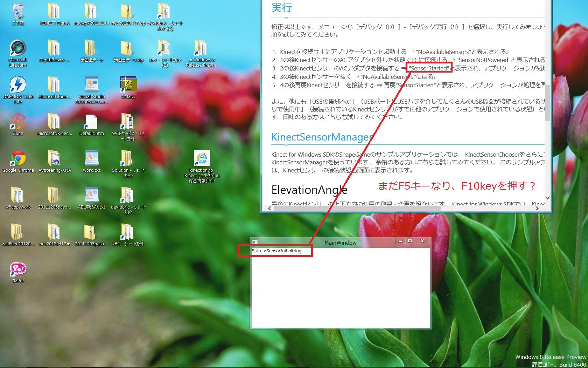Select the nec20120417.zip archive
Viewport: 588px width, 368px height.
pyautogui.click(x=128, y=14)
